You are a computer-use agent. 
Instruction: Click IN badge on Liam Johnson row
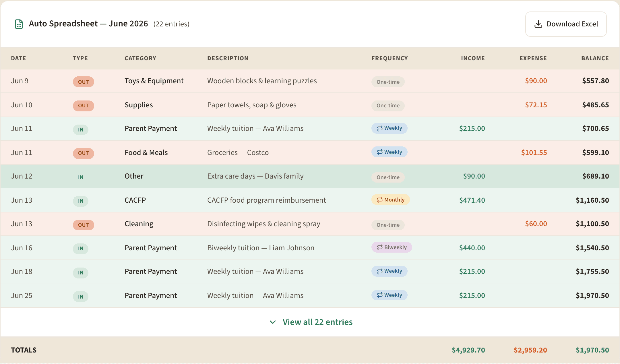tap(81, 249)
